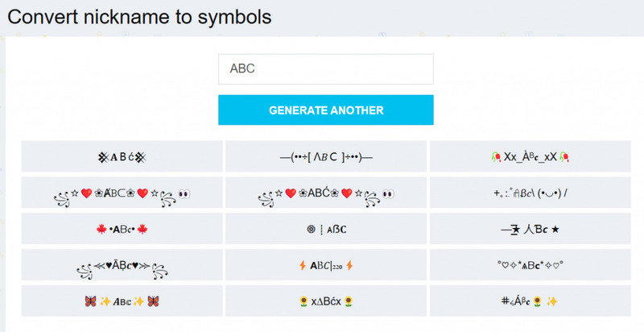This screenshot has height=332, width=644.
Task: Click the first ABĆ nickname in top-left cell
Action: [122, 156]
